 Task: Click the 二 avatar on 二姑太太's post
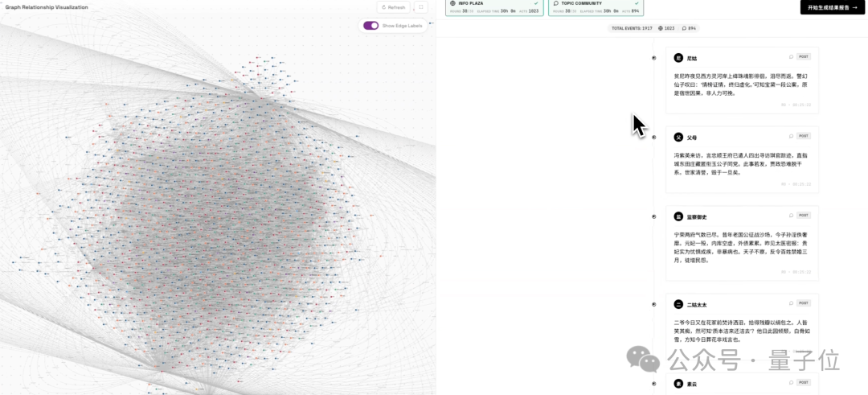678,304
